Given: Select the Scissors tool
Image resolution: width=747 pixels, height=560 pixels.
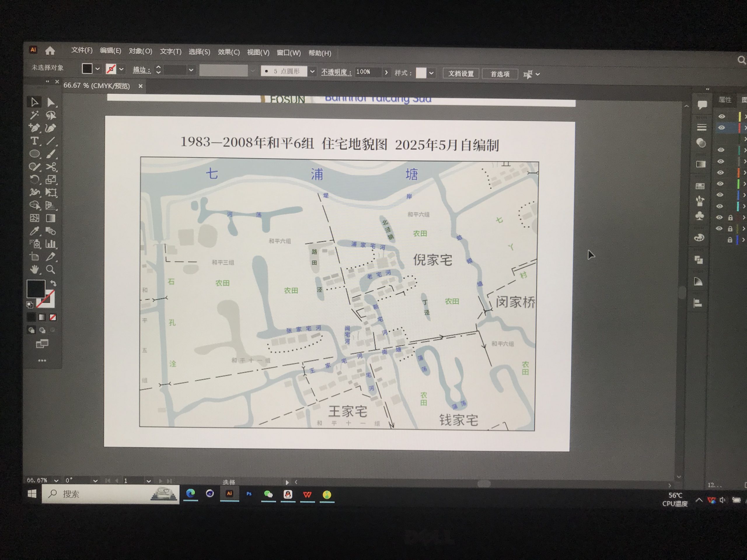Looking at the screenshot, I should point(51,167).
